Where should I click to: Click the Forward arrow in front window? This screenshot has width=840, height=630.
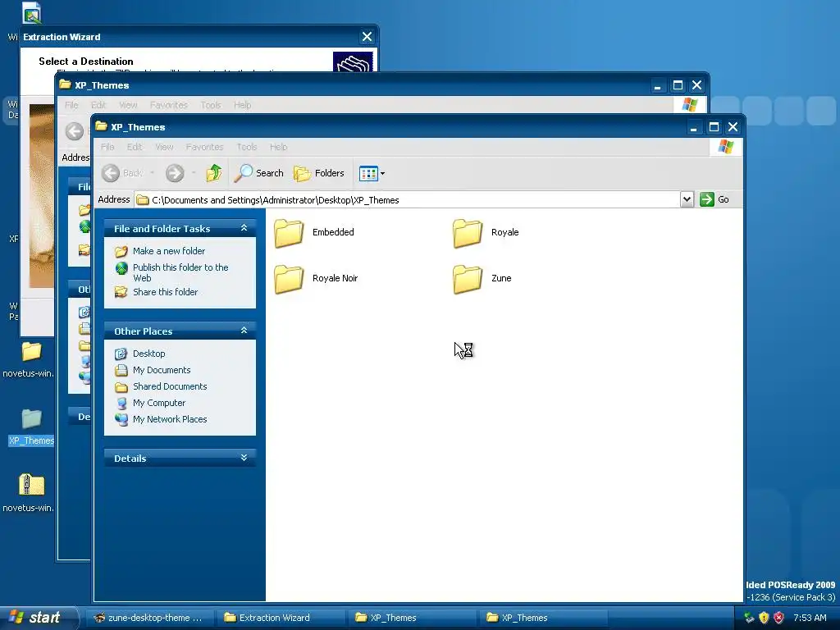click(x=175, y=173)
